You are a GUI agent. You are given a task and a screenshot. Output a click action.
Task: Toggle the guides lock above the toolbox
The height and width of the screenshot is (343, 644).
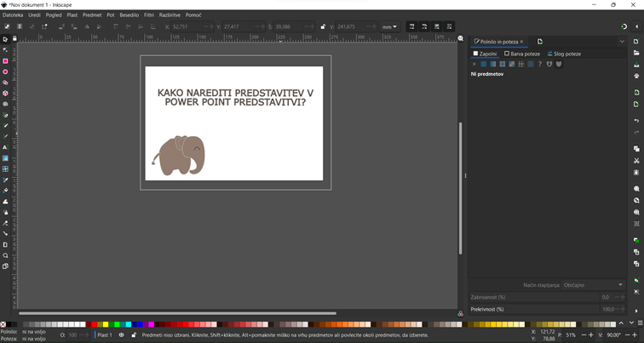(14, 38)
